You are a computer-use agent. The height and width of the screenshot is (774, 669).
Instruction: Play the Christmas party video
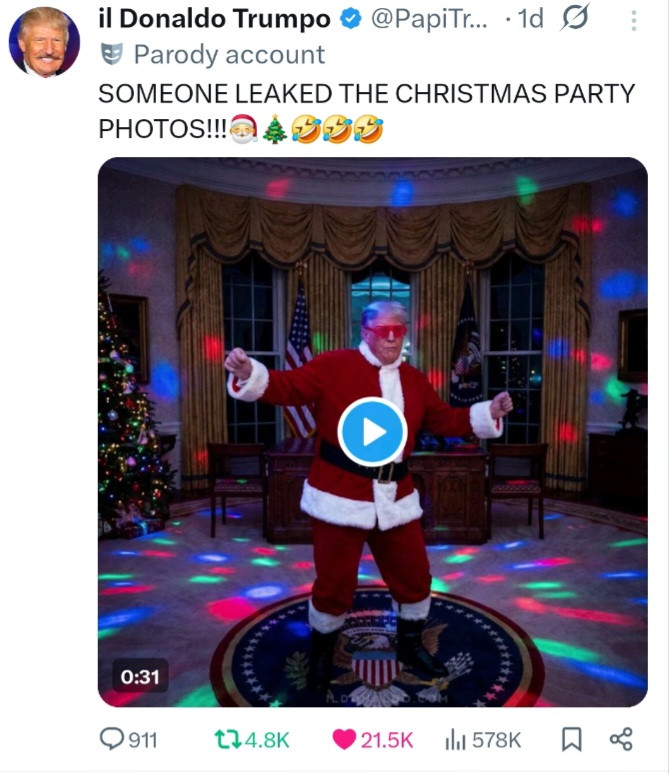click(x=373, y=432)
